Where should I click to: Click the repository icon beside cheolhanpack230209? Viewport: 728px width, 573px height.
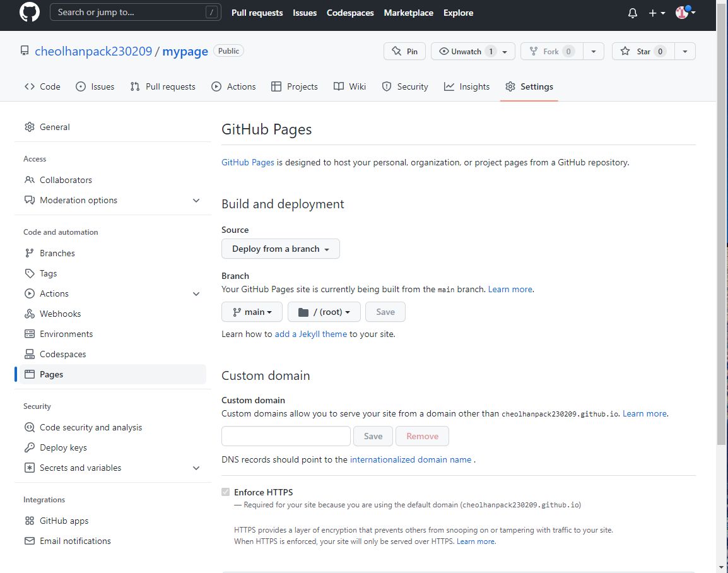click(25, 50)
